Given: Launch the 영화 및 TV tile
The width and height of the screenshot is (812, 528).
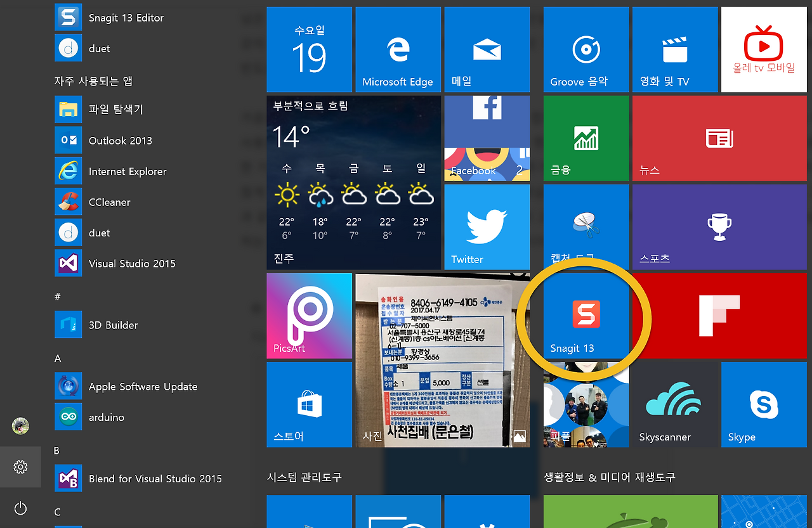Looking at the screenshot, I should click(675, 49).
